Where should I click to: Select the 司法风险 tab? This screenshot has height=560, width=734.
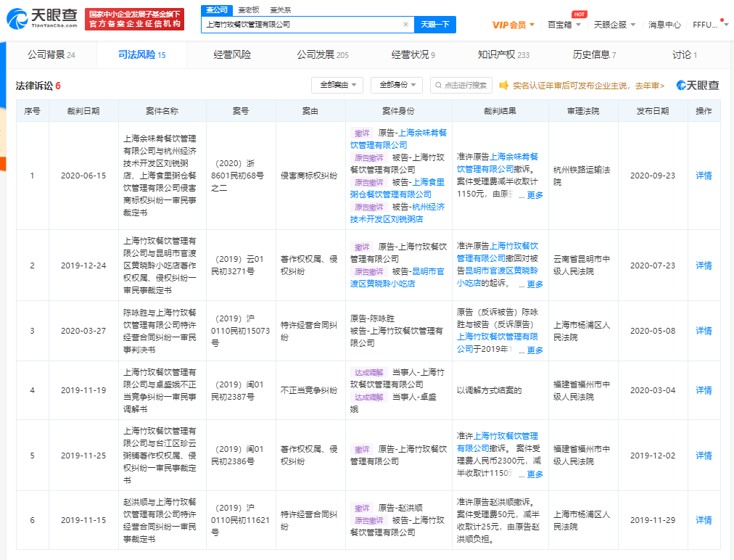[142, 55]
